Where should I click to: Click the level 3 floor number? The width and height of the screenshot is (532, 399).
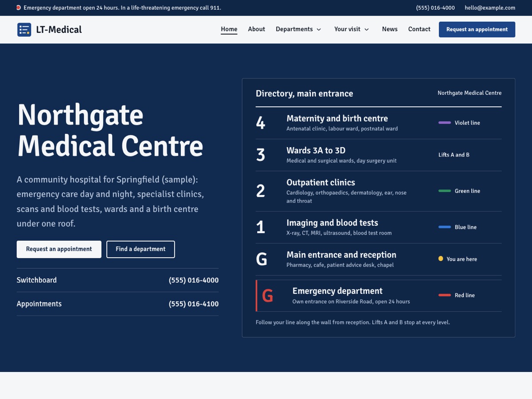pos(261,155)
